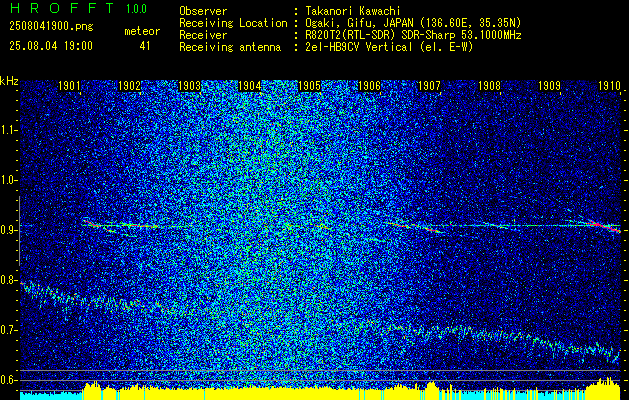Click the Receiver line R820T2(RTL-SDR)
Image resolution: width=629 pixels, height=400 pixels.
[x=350, y=35]
